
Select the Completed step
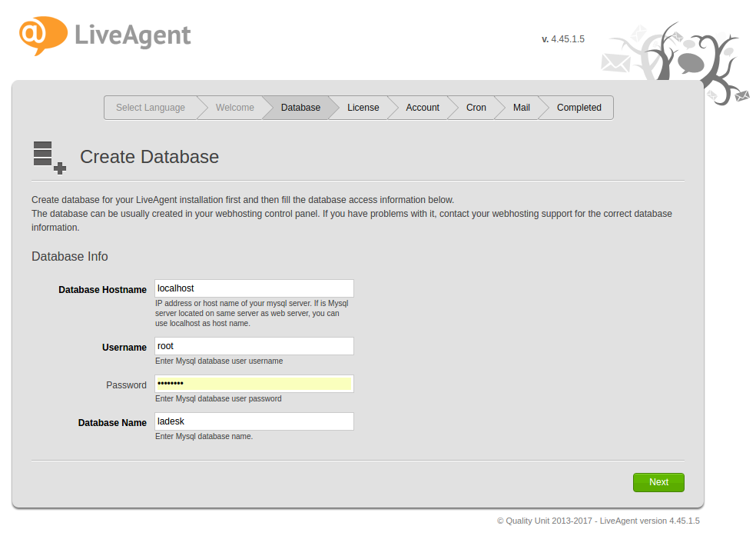click(x=579, y=108)
